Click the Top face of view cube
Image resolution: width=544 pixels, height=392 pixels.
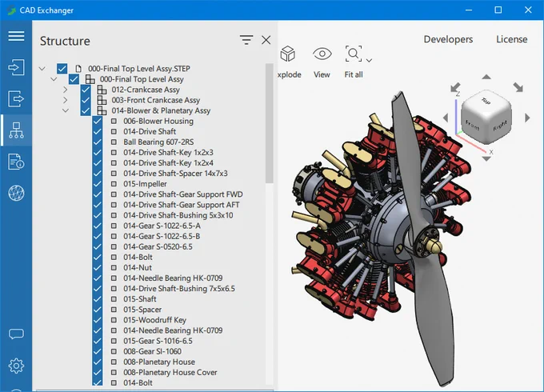pyautogui.click(x=486, y=102)
